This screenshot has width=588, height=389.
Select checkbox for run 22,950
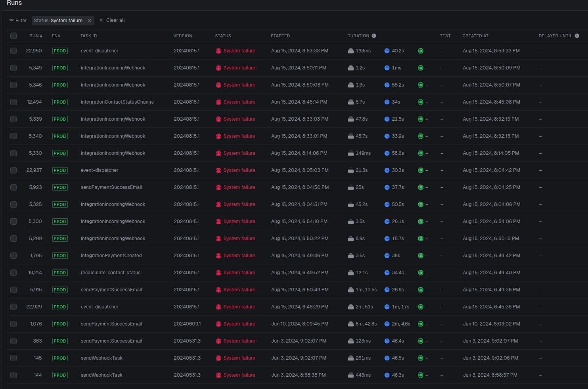coord(13,51)
